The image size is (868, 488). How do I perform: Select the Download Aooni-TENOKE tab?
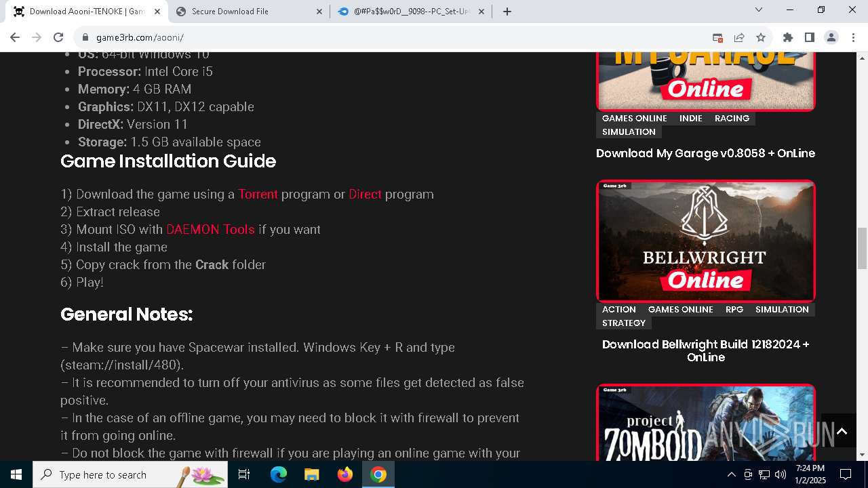pyautogui.click(x=87, y=12)
